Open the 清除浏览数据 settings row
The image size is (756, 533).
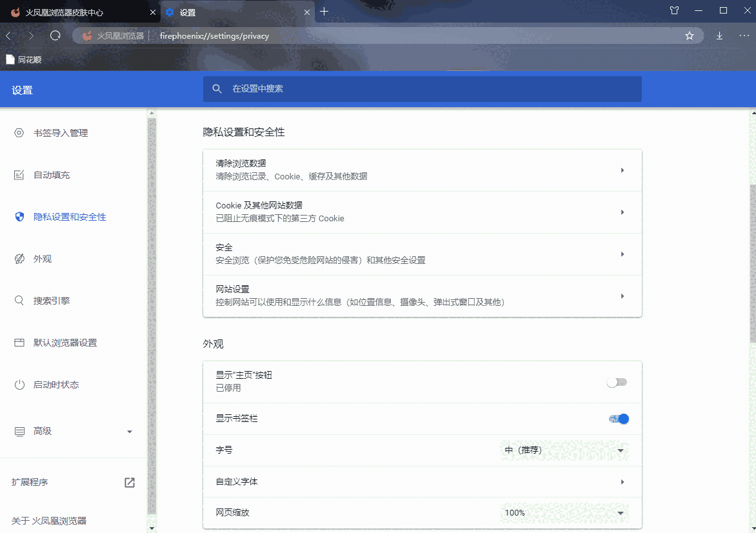422,169
